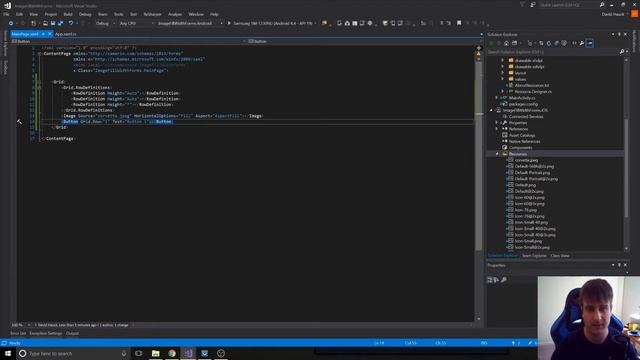Click the Save file toolbar icon
The image size is (640, 360).
coord(53,23)
